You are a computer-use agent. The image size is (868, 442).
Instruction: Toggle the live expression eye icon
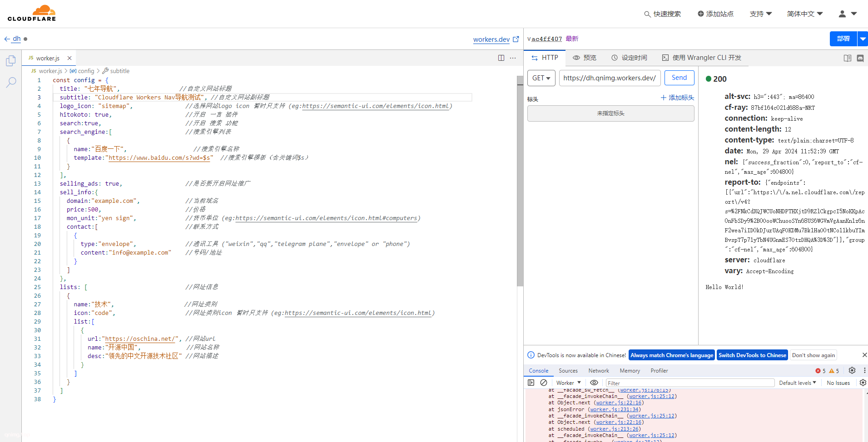(x=594, y=383)
